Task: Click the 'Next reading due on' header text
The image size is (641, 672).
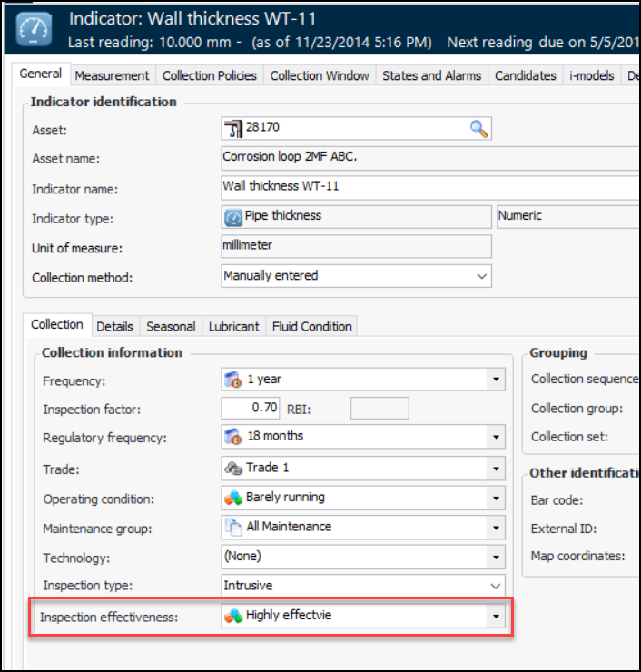Action: coord(517,43)
